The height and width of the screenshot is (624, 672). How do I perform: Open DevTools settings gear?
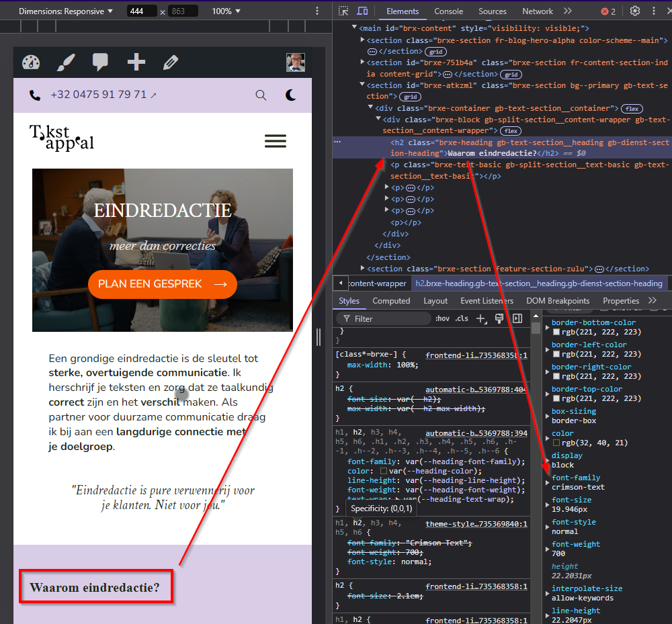[635, 11]
